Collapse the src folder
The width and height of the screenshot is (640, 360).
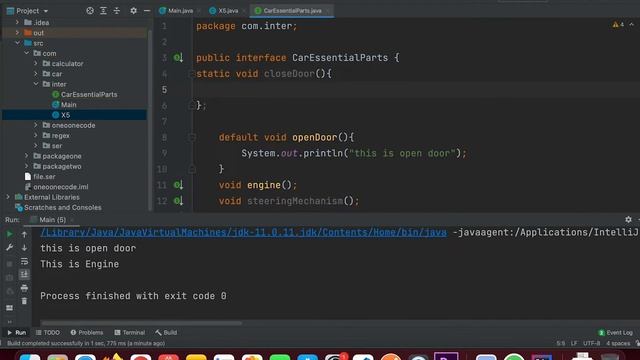(17, 43)
